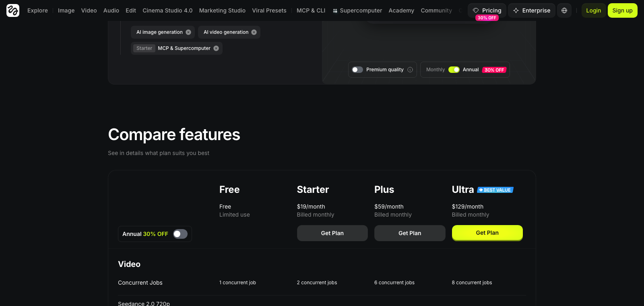Viewport: 644px width, 306px height.
Task: Click the Concurrent Jobs row label
Action: click(x=140, y=283)
